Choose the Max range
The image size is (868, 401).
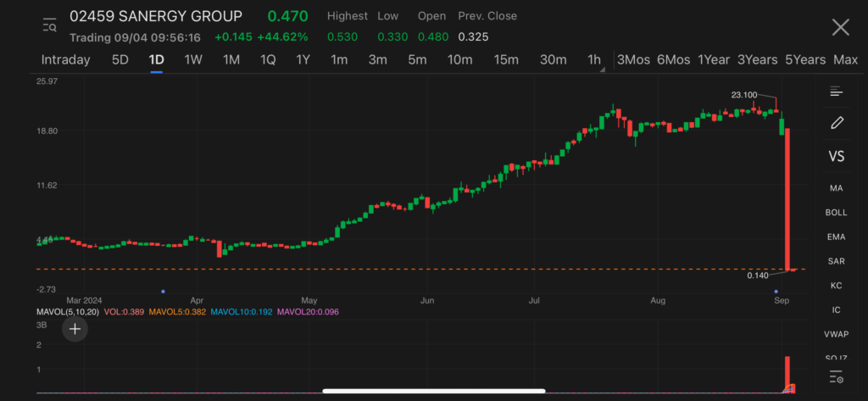pos(845,59)
